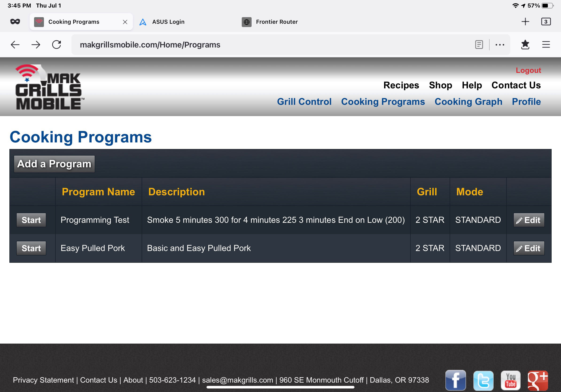561x392 pixels.
Task: Open the Google Plus icon in footer
Action: 538,380
